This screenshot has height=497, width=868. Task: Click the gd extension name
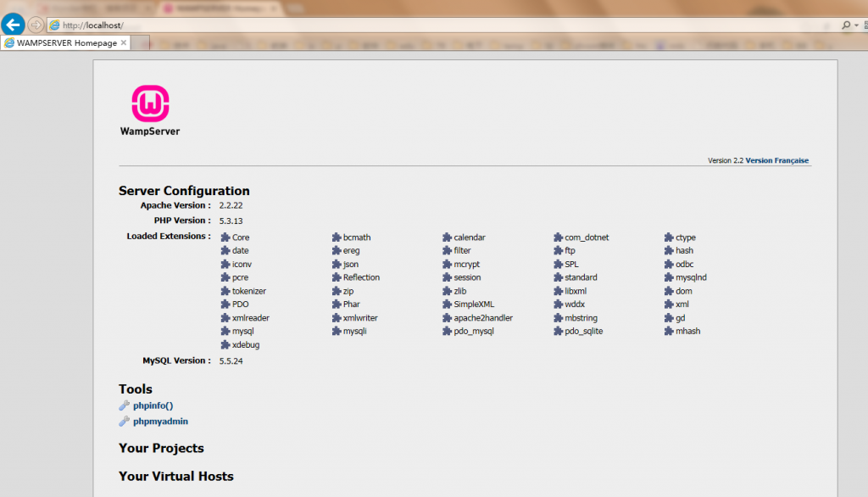pos(681,318)
